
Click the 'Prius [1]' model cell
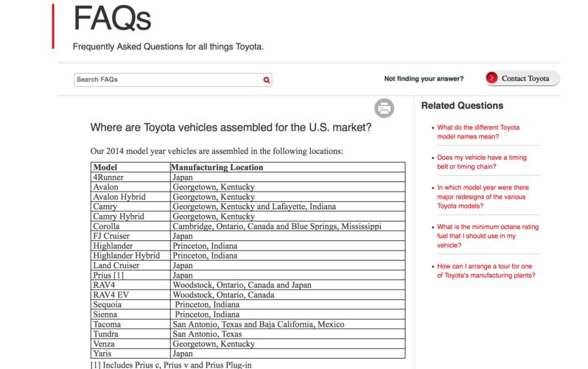[130, 275]
